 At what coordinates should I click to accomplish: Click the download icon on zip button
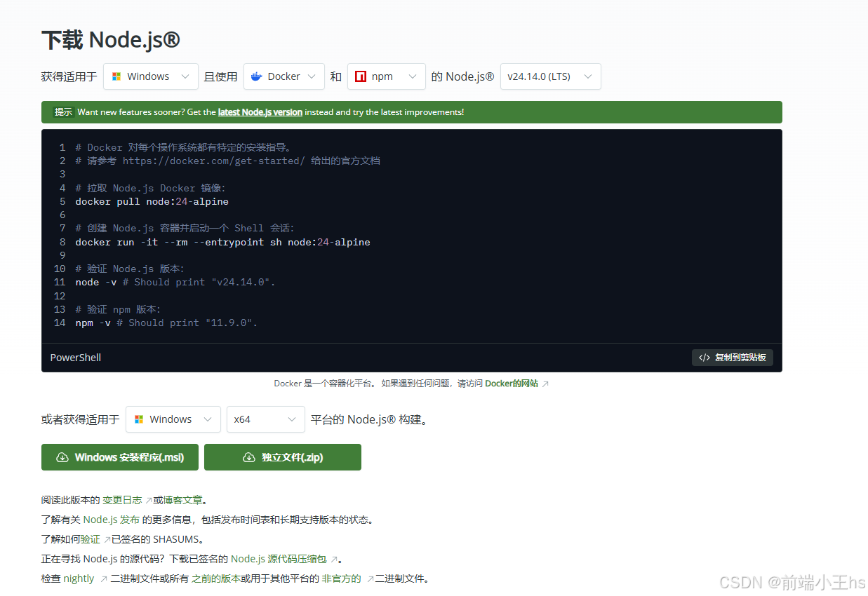click(x=248, y=457)
